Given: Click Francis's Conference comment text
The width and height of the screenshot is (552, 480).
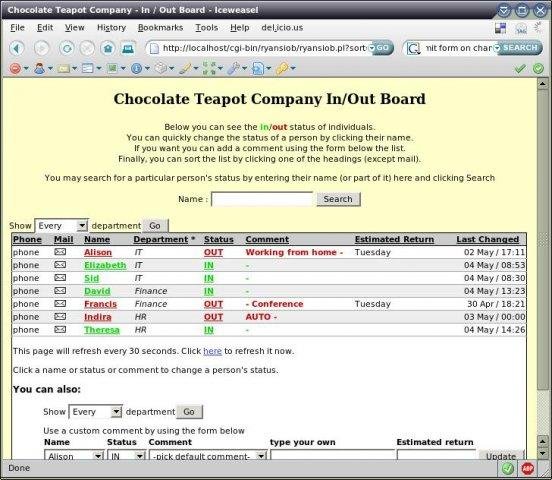Looking at the screenshot, I should pos(275,304).
